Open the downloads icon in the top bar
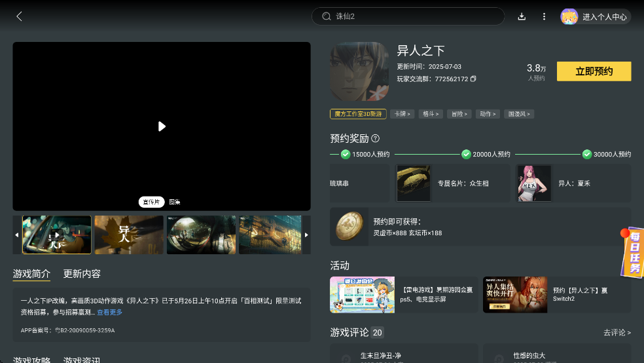 pos(522,16)
